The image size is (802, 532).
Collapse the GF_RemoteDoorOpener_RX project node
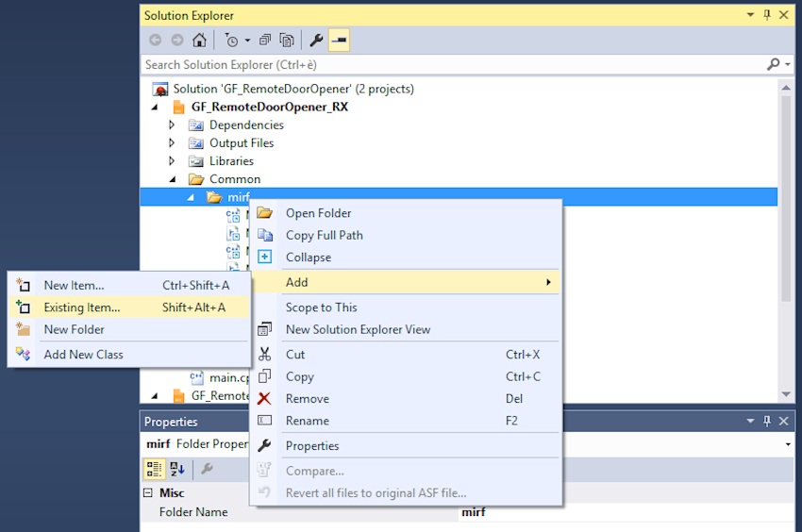(155, 107)
